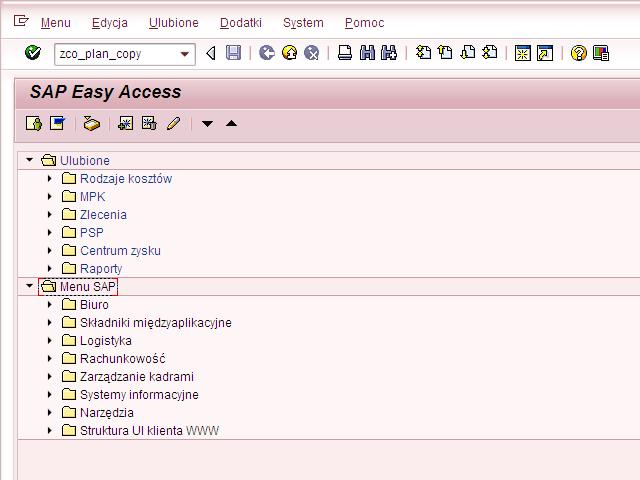640x480 pixels.
Task: Click Delete Favorites icon
Action: pos(149,123)
